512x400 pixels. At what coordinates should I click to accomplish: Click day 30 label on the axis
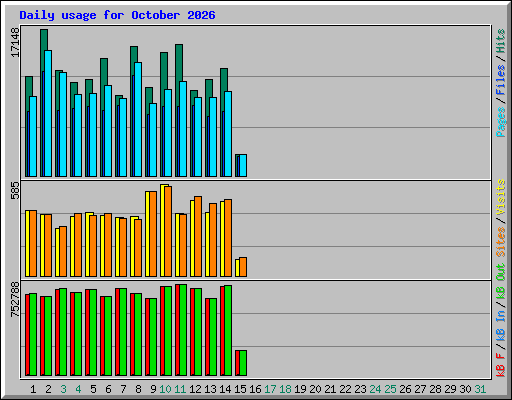click(x=465, y=389)
